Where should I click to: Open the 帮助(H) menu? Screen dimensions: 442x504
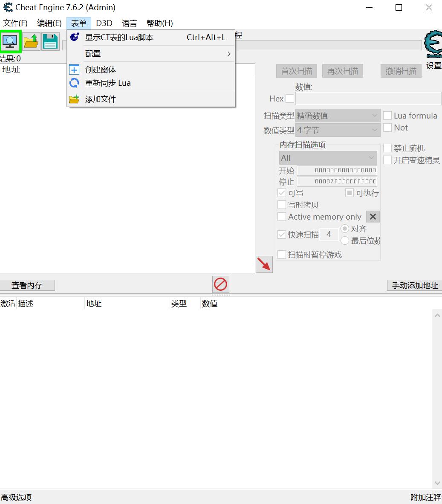pyautogui.click(x=160, y=23)
